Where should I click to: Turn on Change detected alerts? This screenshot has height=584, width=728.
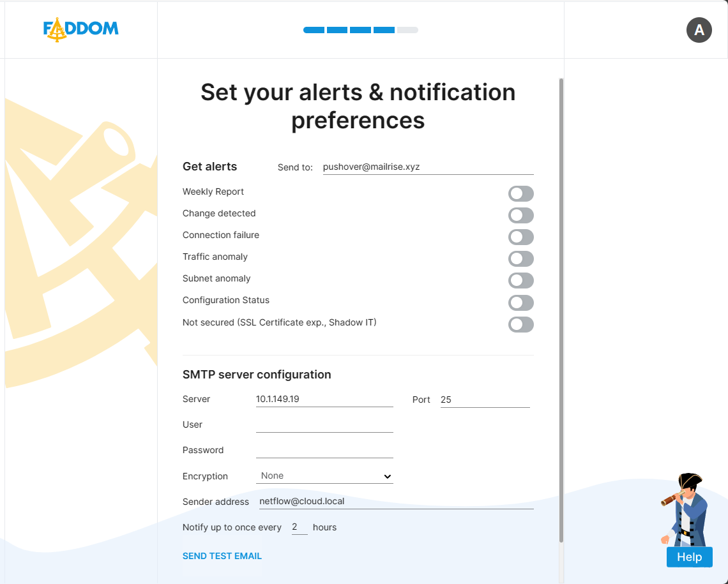520,216
